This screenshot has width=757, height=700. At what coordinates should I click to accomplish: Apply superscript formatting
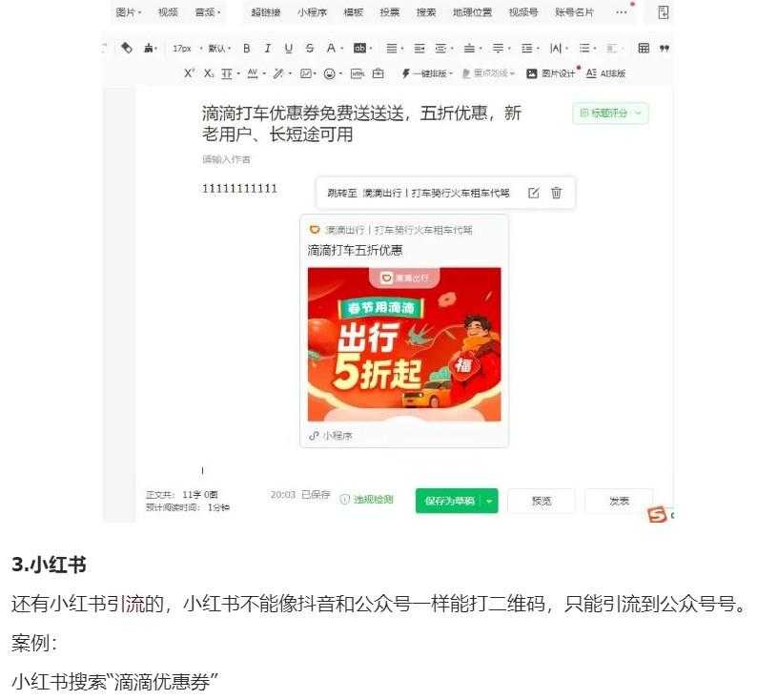[189, 72]
